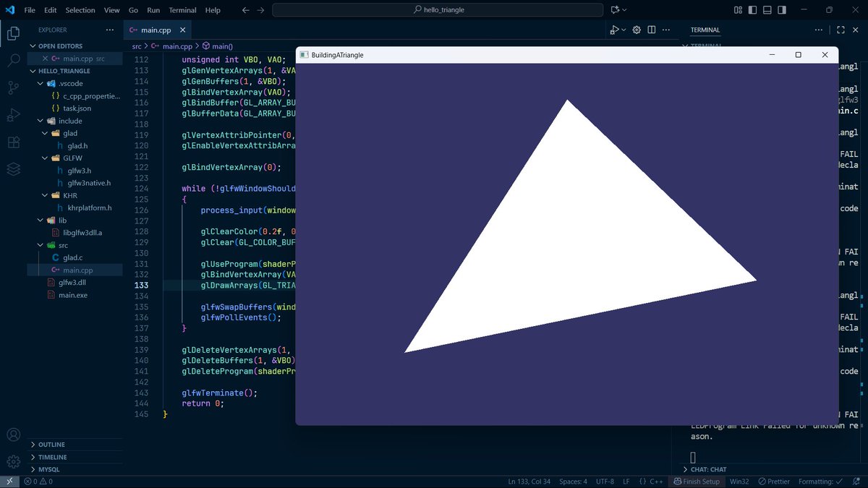Open the Accounts icon in activity bar
This screenshot has height=488, width=868.
13,435
